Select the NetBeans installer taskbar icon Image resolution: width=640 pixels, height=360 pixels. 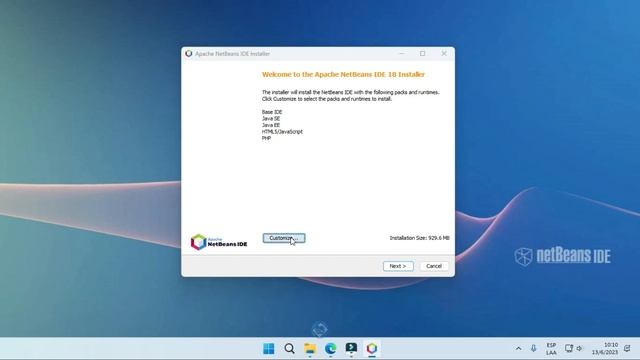(371, 349)
